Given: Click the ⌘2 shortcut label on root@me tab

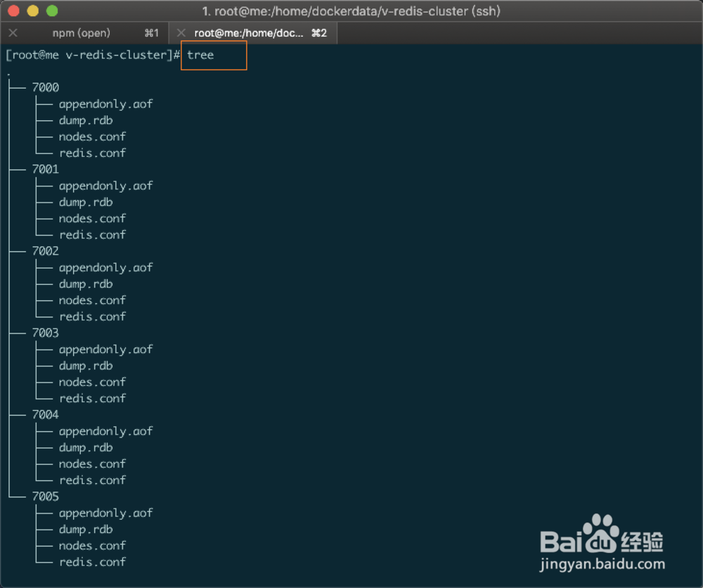Looking at the screenshot, I should [319, 33].
